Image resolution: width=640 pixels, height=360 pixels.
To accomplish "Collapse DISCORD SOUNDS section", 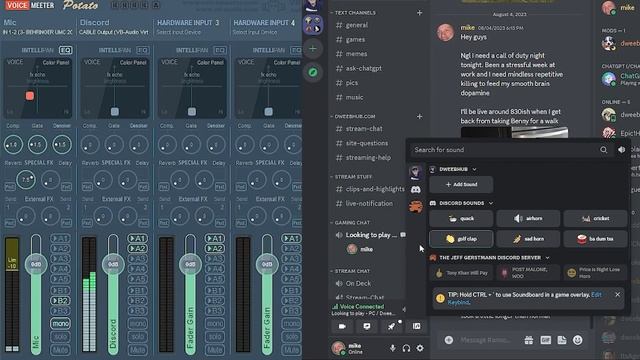I will (491, 203).
